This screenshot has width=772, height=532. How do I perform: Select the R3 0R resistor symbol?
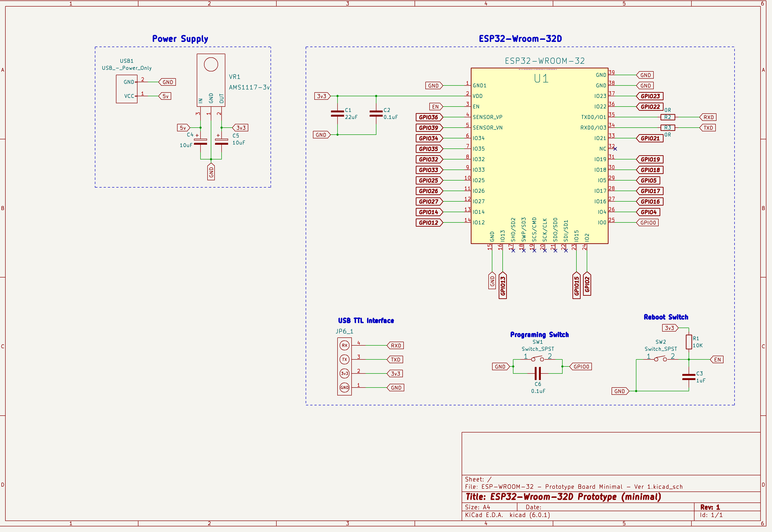(x=668, y=128)
